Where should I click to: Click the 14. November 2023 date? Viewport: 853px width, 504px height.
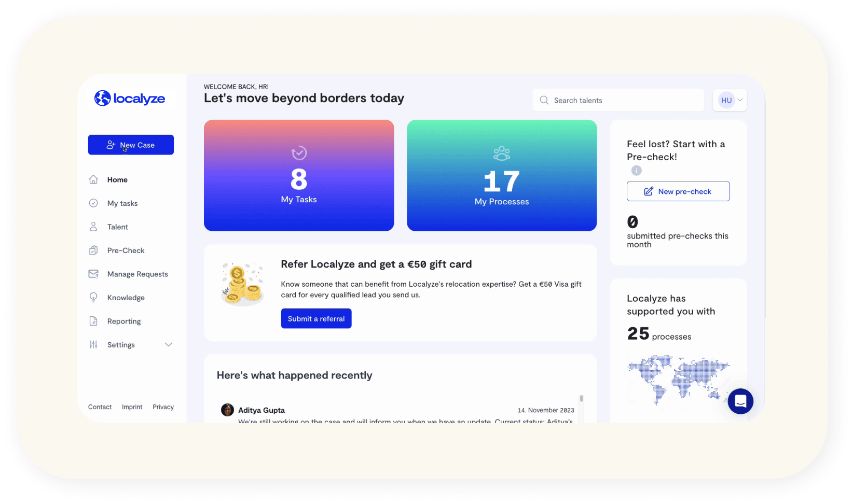click(x=546, y=410)
